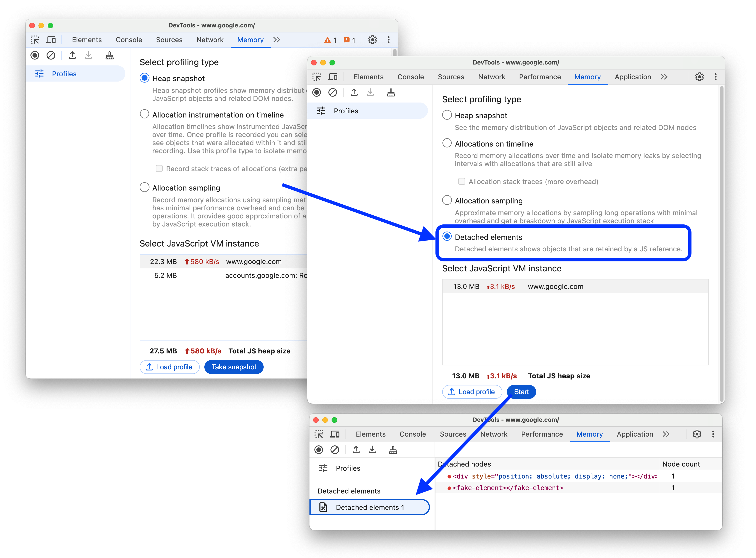Click Start to begin profiling

pyautogui.click(x=521, y=391)
